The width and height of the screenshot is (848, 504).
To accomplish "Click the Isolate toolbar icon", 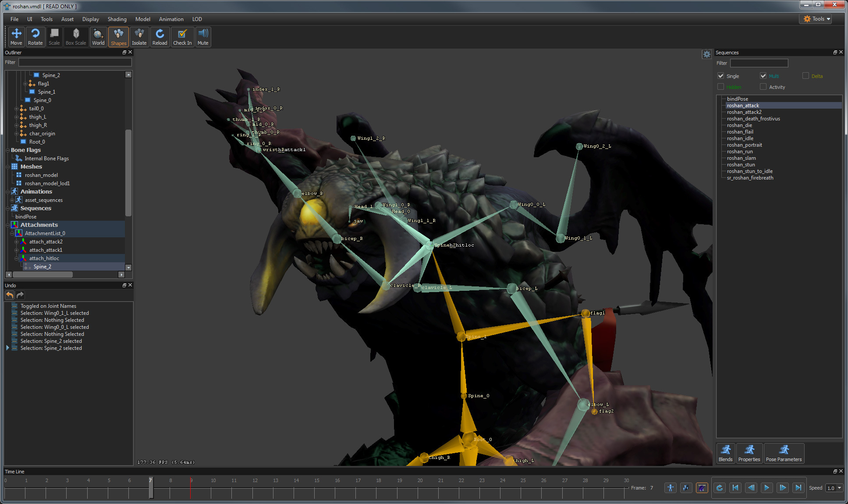I will [139, 37].
